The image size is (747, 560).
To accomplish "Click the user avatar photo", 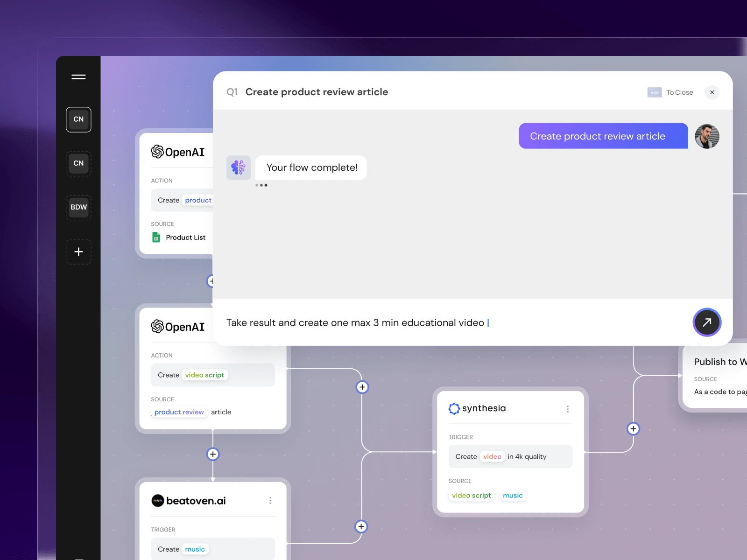I will pos(707,136).
